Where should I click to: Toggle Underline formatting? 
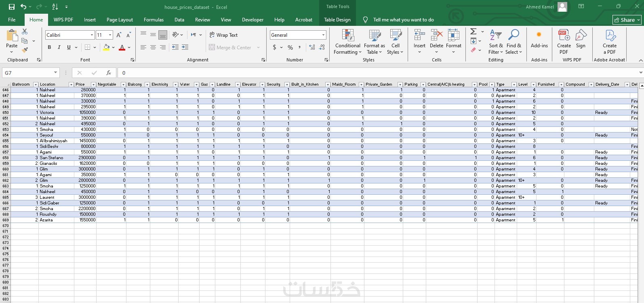69,47
